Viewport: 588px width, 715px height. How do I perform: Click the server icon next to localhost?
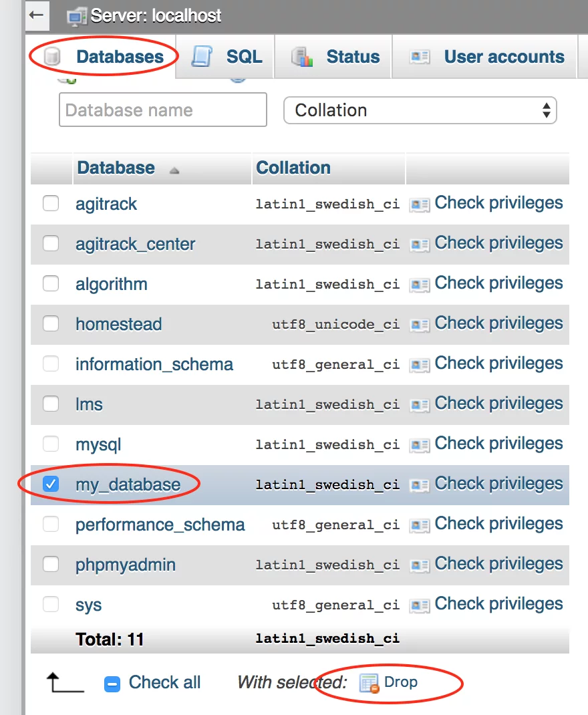click(x=77, y=15)
